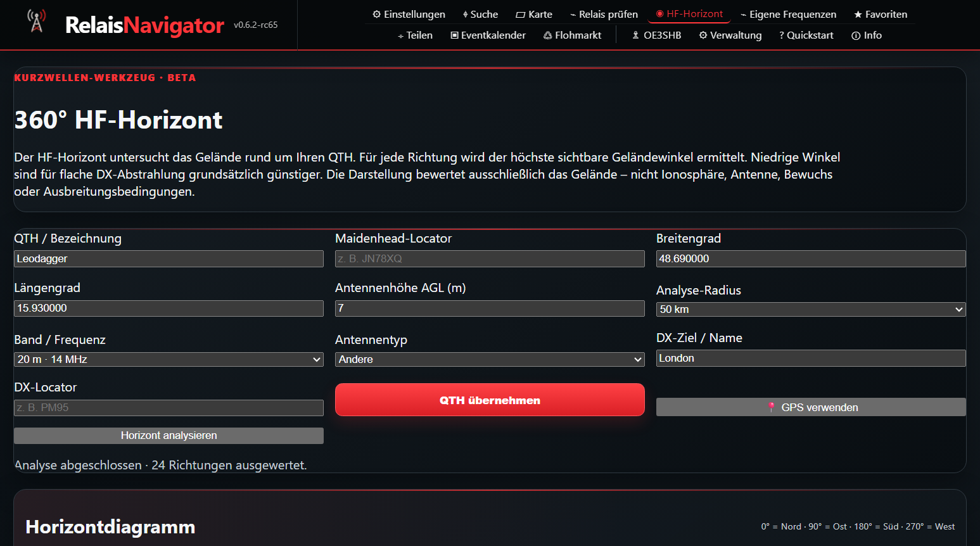
Task: Click the 360° HF-Horizont heading
Action: click(118, 120)
